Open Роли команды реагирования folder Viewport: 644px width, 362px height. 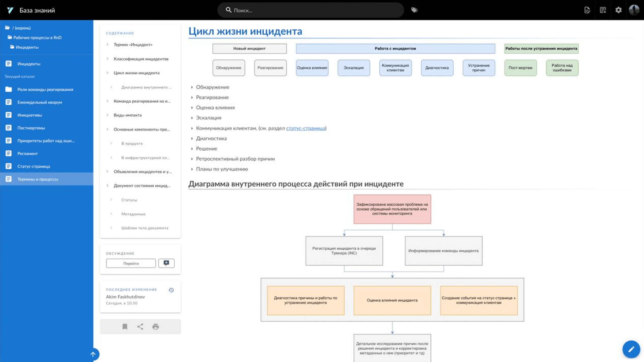[45, 89]
